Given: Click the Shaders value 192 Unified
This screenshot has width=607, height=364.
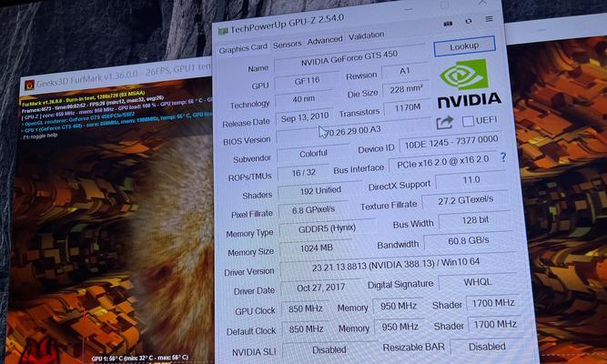Looking at the screenshot, I should (319, 191).
